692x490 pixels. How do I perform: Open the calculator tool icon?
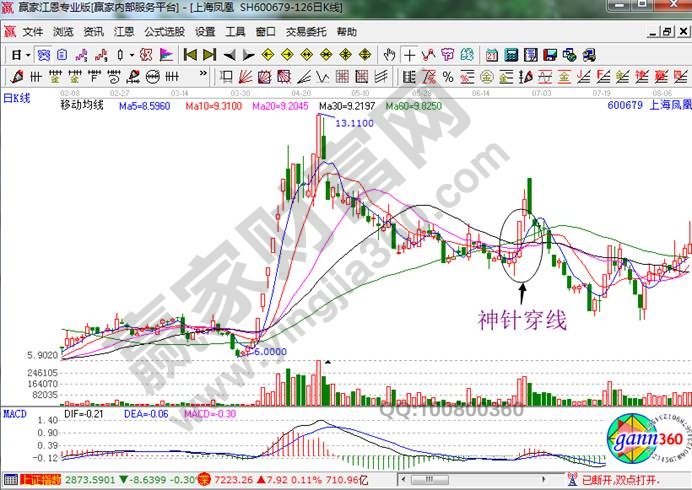(x=511, y=55)
